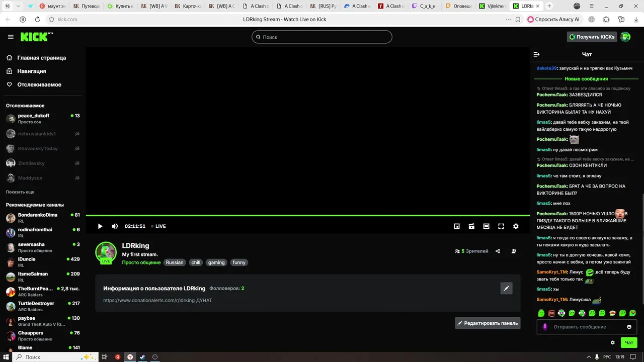Switch to theater mode
644x362 pixels.
[x=486, y=226]
